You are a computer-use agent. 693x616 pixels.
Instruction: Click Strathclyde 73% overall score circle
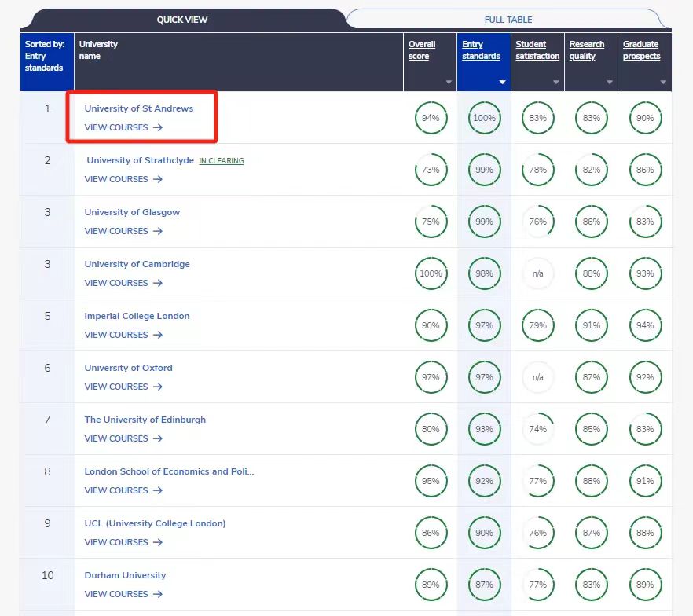click(x=431, y=170)
